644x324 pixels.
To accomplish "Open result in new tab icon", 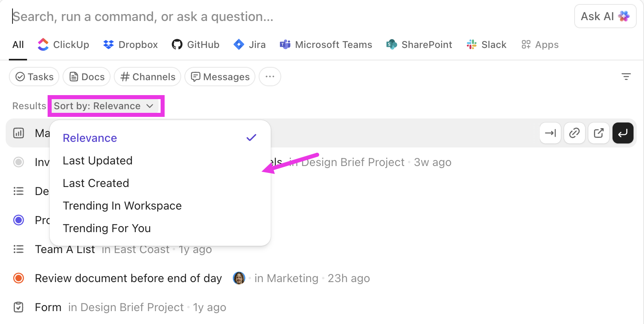I will pyautogui.click(x=598, y=133).
